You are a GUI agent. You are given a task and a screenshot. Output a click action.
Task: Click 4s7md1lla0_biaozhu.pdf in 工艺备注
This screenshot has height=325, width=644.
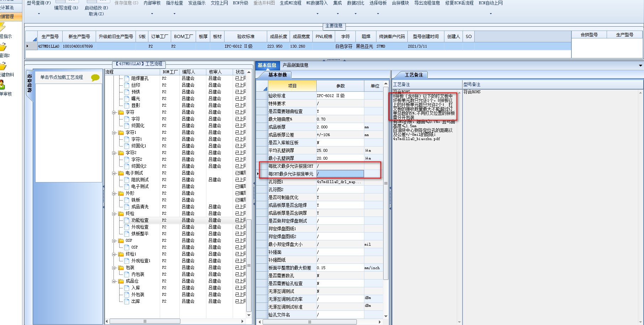[416, 139]
